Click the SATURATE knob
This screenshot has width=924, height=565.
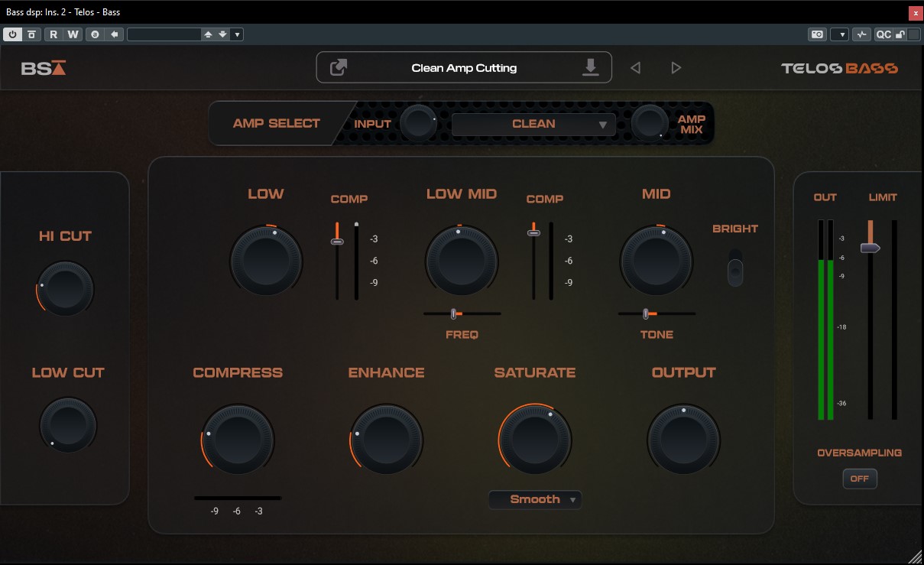[535, 438]
